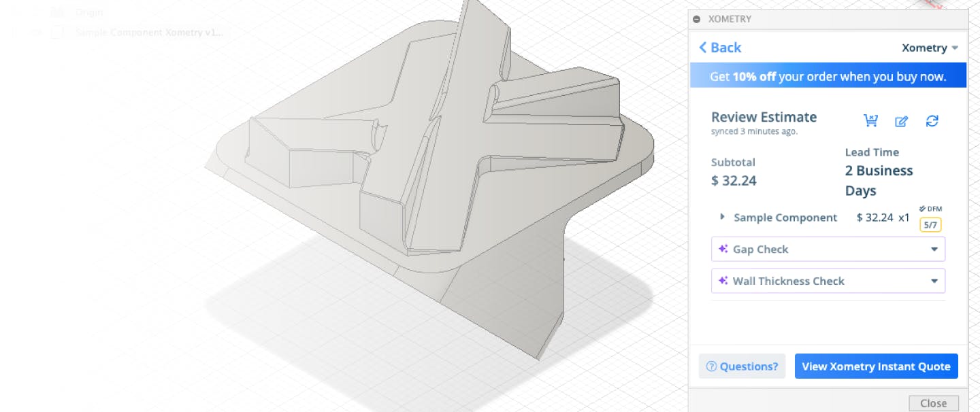Image resolution: width=980 pixels, height=412 pixels.
Task: Click the Gap Check sparkle icon
Action: (x=723, y=249)
